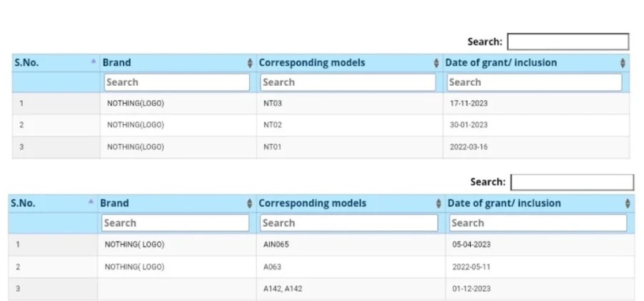Click sort icon in bottom Corresponding models header
644x301 pixels.
pyautogui.click(x=439, y=203)
